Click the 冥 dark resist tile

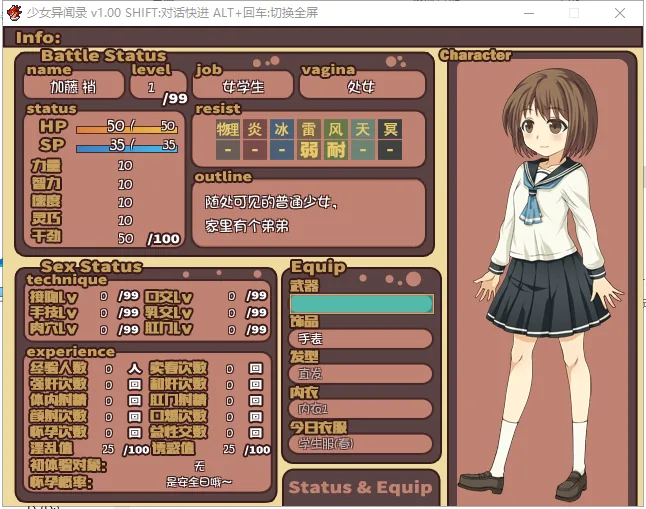click(x=390, y=129)
